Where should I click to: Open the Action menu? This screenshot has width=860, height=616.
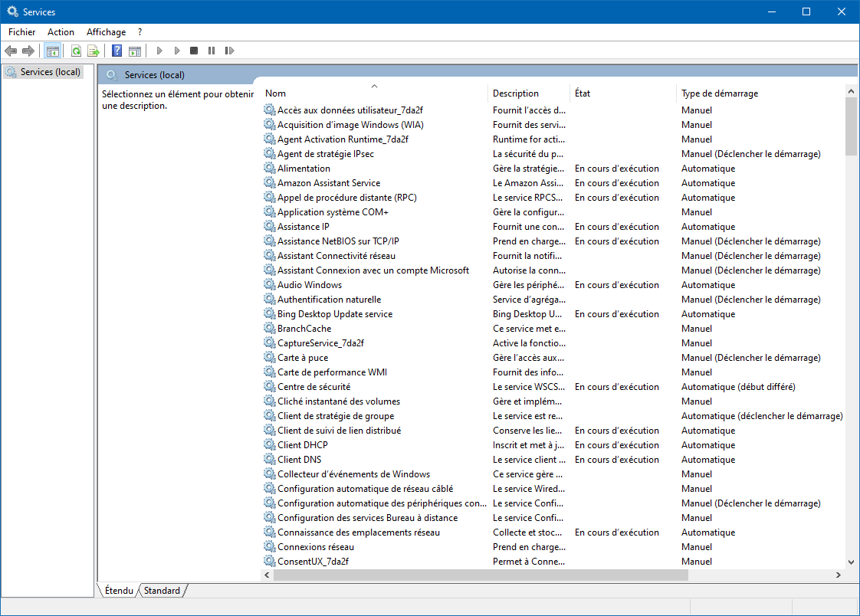(x=61, y=31)
